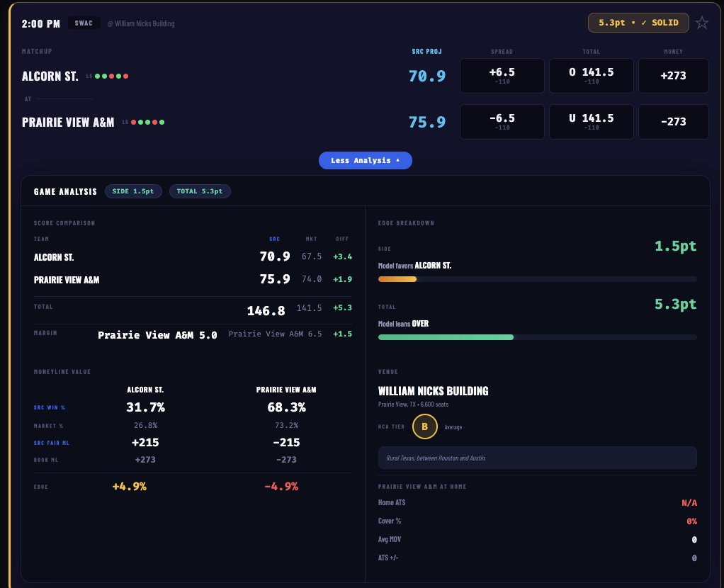The image size is (724, 588).
Task: Click the SWAC conference tag
Action: tap(84, 23)
